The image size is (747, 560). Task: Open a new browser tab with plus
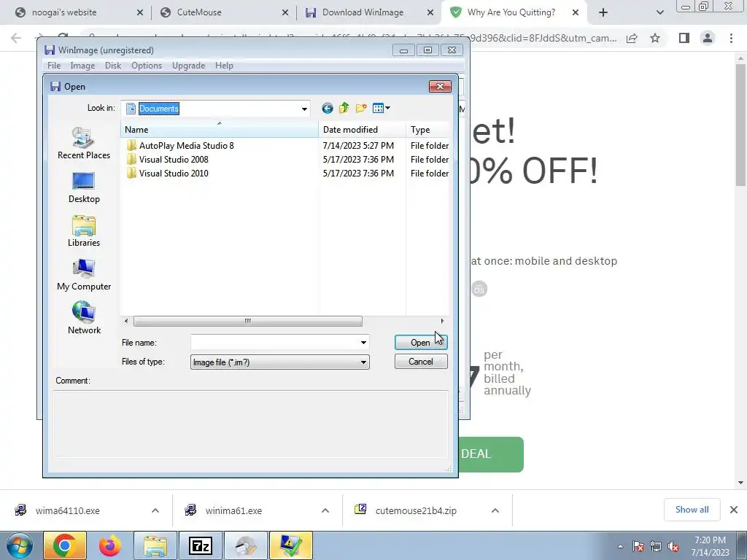point(603,12)
